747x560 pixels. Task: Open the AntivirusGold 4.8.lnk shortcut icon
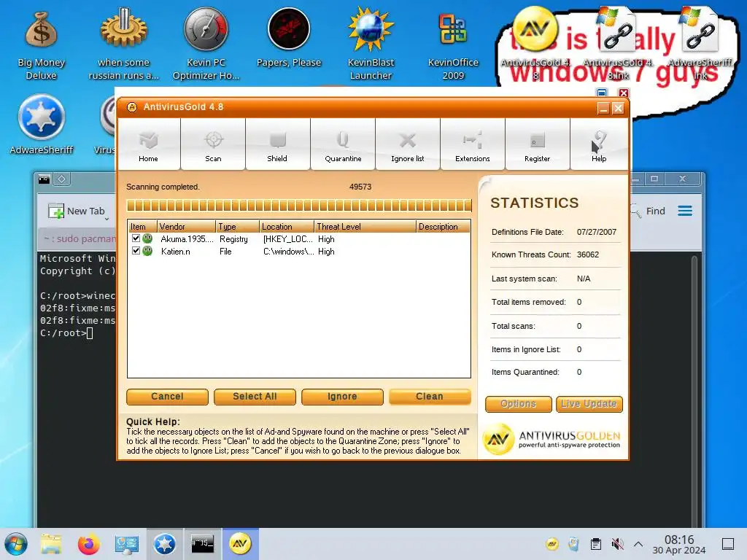coord(617,43)
